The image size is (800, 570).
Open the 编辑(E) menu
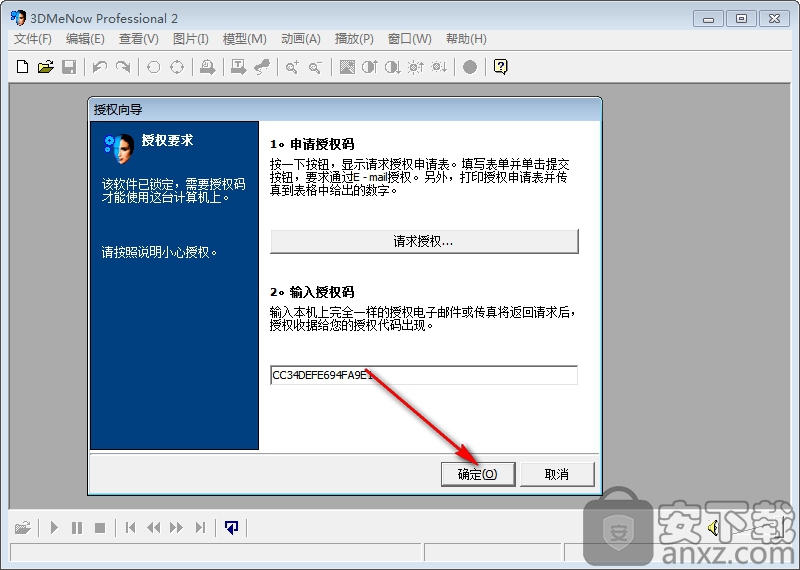[85, 39]
